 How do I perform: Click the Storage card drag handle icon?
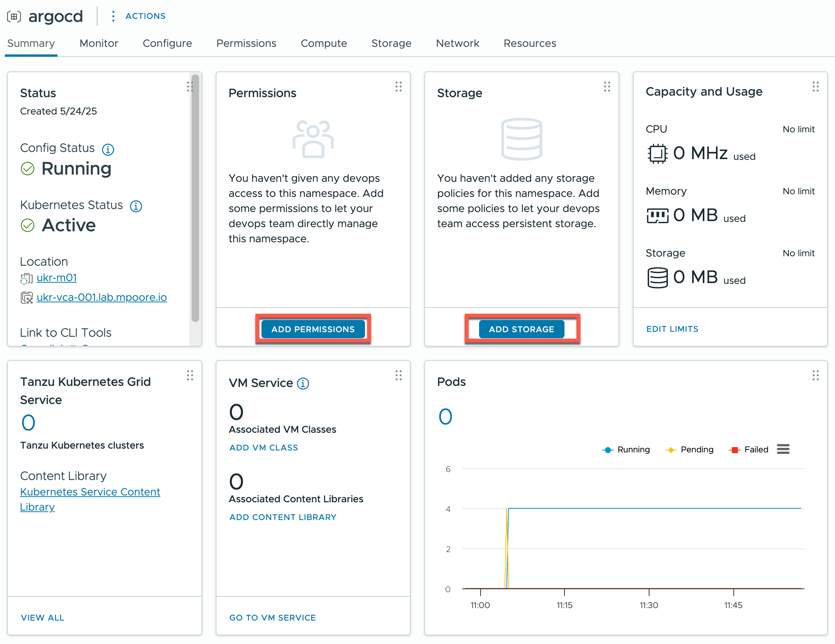coord(607,87)
